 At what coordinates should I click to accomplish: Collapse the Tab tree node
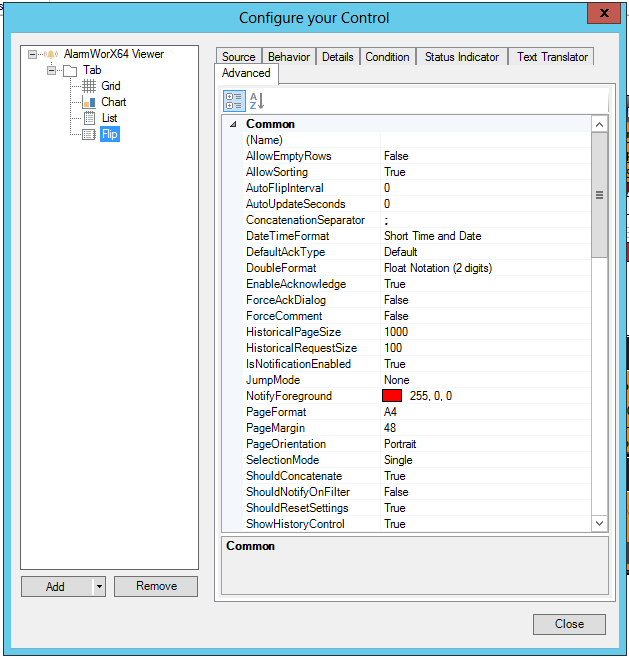(x=51, y=70)
